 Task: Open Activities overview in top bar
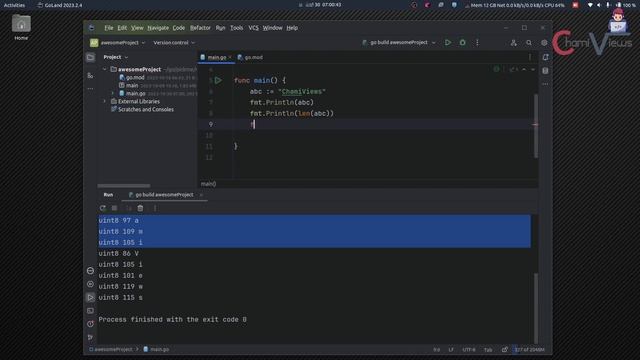(x=14, y=5)
